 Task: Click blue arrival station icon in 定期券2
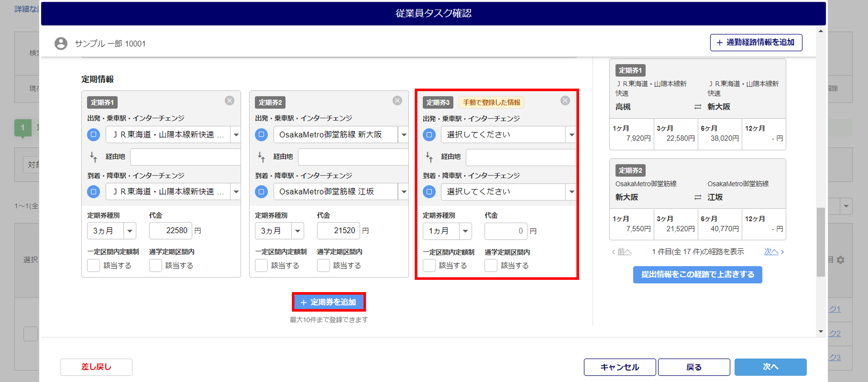[261, 192]
